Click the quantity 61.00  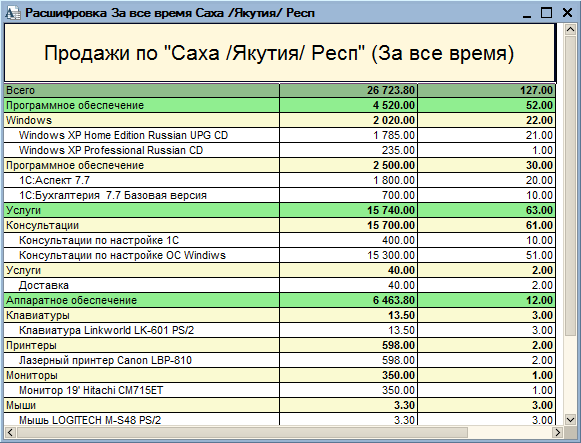pos(540,225)
